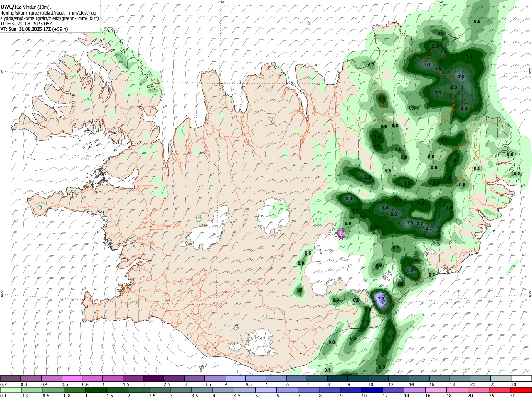
Task: Select the 2.0 value near northeast coast
Action: pyautogui.click(x=435, y=46)
